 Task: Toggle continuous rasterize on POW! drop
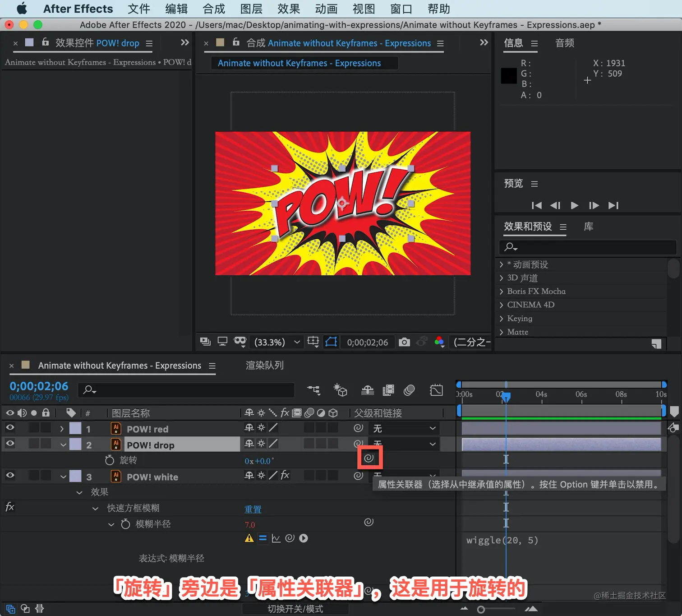pyautogui.click(x=261, y=443)
